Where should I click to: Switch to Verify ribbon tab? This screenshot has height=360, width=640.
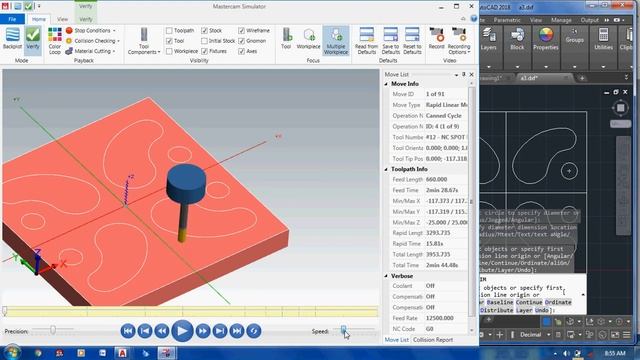[x=86, y=19]
